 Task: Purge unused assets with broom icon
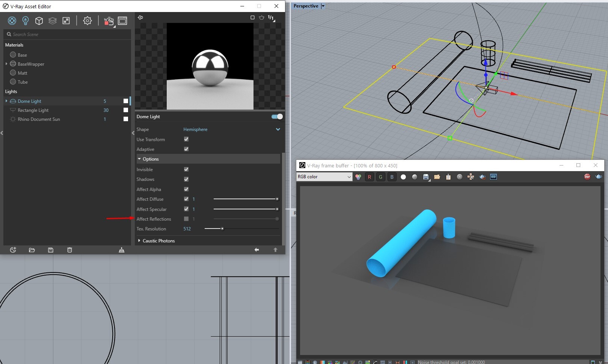click(x=122, y=250)
